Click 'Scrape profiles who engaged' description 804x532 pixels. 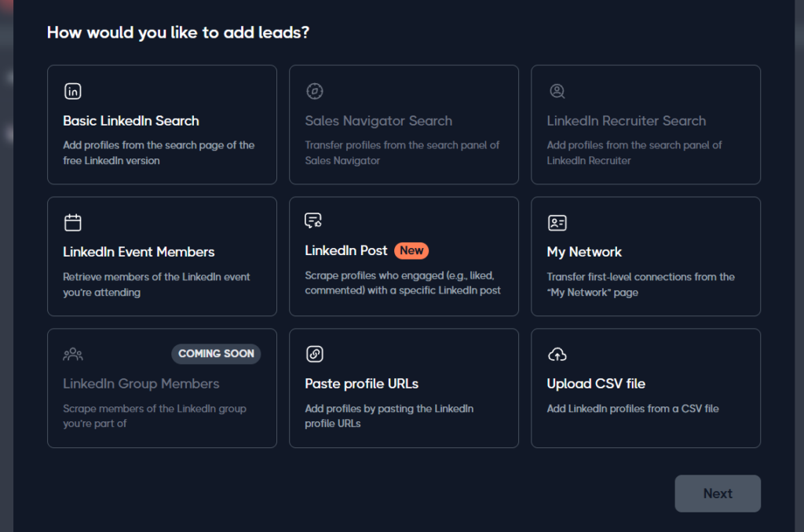tap(403, 283)
